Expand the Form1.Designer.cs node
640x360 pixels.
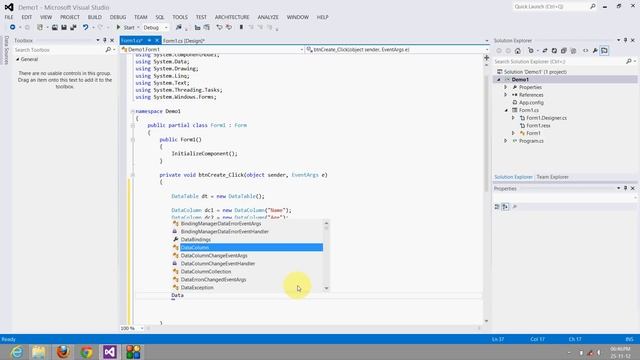513,118
